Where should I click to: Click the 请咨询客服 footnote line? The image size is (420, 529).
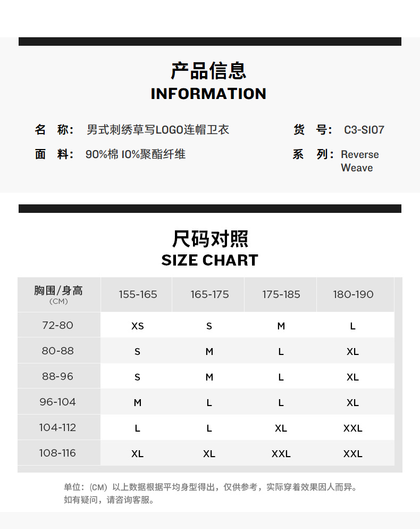109,500
